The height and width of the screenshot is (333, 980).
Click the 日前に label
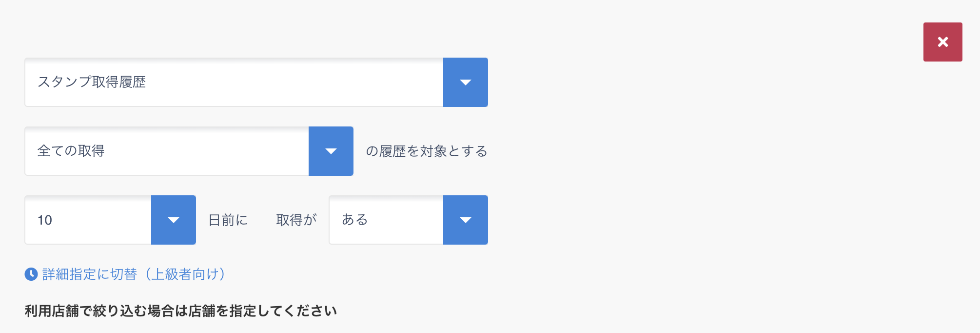pos(228,220)
